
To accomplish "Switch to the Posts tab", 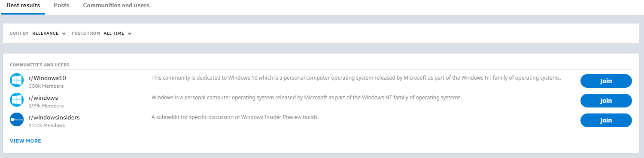I will pyautogui.click(x=61, y=6).
